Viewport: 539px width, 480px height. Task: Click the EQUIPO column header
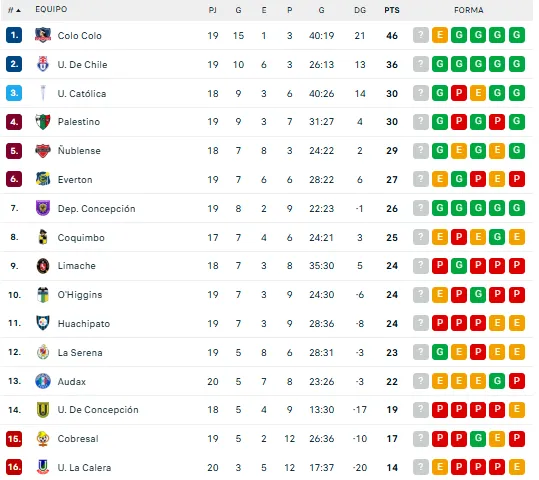[51, 9]
